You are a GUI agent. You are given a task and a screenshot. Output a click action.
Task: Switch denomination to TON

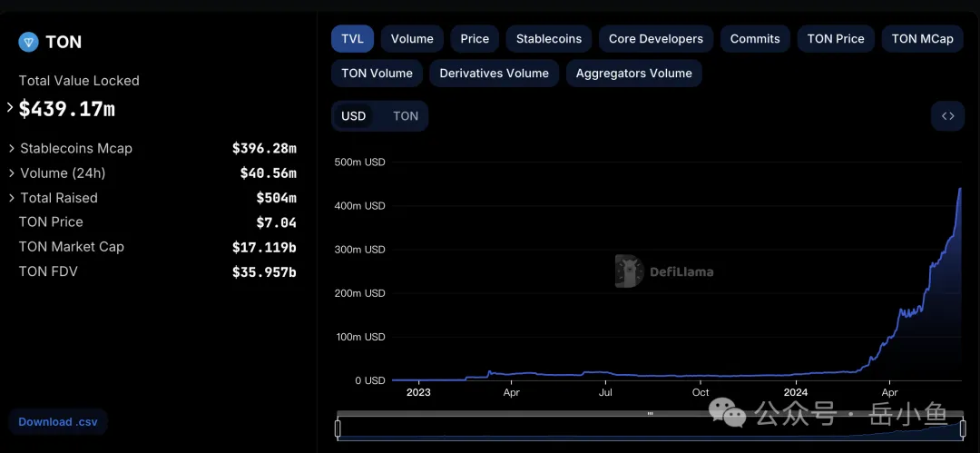pos(406,116)
